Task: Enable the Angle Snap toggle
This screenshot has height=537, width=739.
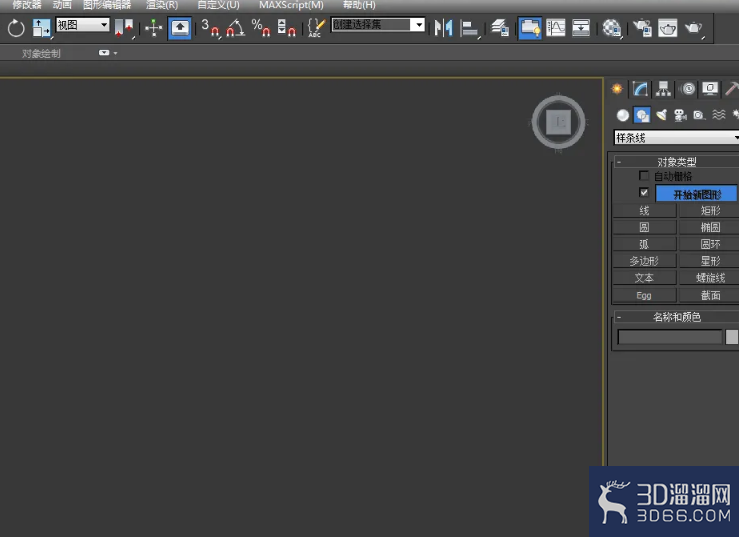Action: (x=235, y=28)
